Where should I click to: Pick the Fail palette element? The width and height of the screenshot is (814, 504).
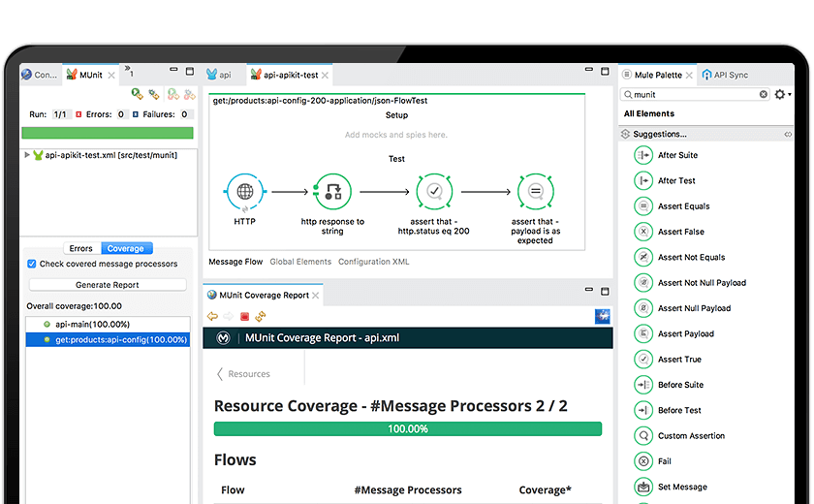653,461
